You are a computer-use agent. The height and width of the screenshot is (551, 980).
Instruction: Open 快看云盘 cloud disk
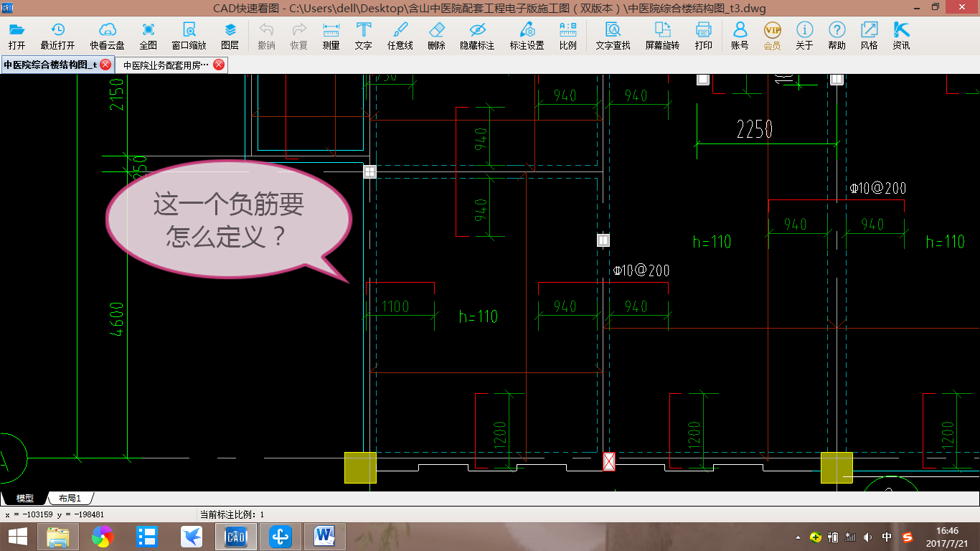107,36
